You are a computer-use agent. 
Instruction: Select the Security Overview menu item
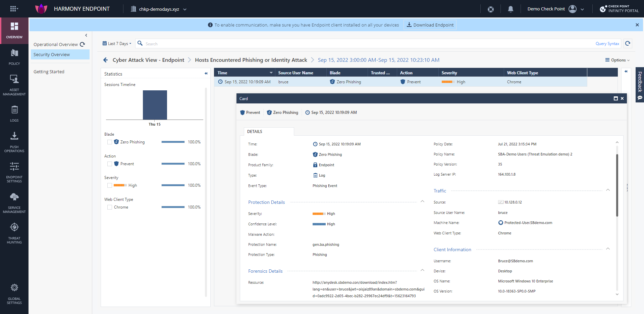60,54
